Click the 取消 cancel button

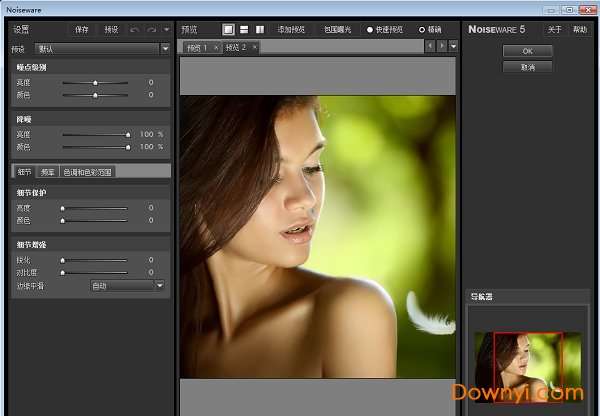click(x=528, y=67)
